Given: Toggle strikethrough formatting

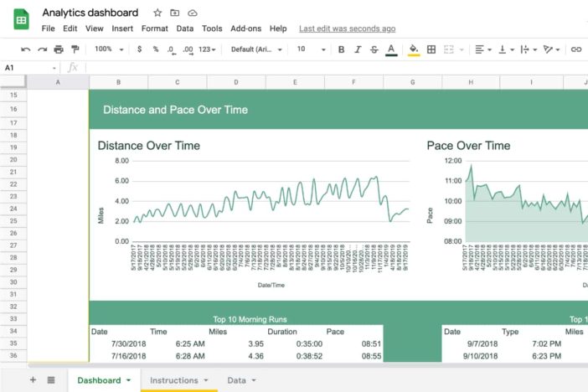Looking at the screenshot, I should (374, 49).
